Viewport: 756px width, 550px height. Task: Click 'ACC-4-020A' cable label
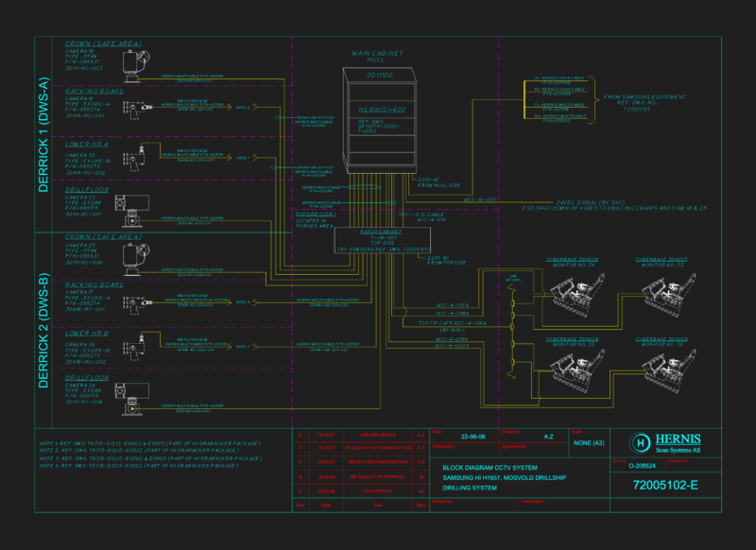point(451,346)
